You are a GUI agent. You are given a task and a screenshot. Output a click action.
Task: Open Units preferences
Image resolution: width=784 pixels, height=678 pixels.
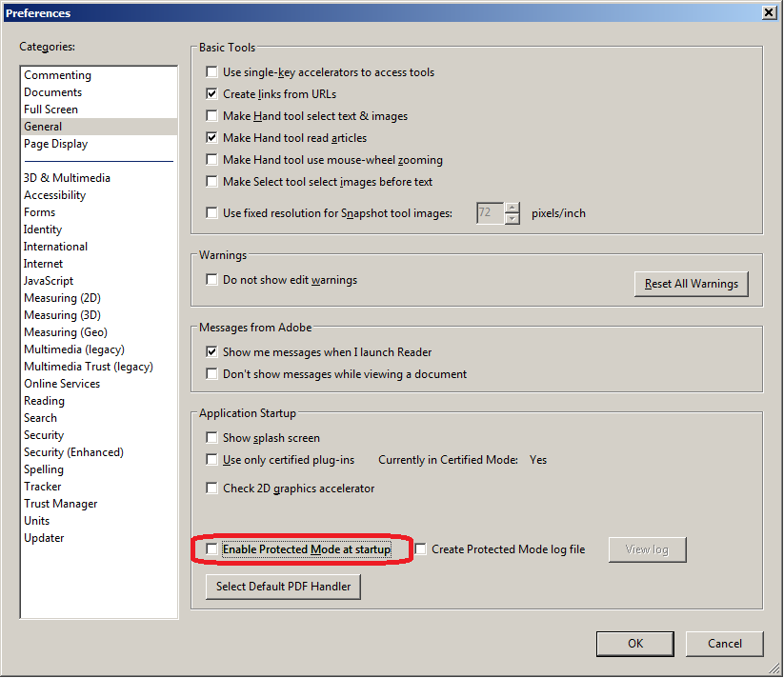coord(99,521)
